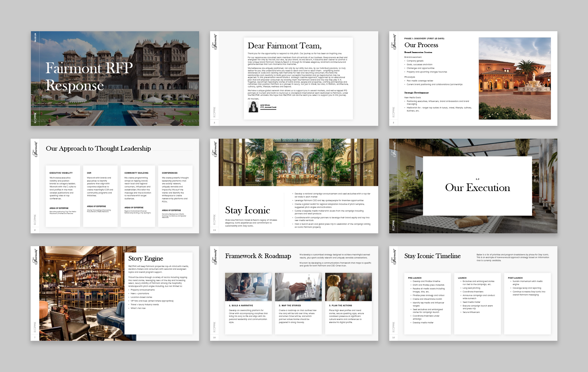Click the RCPMK logo on Our Execution slide
The height and width of the screenshot is (372, 588).
[x=394, y=225]
